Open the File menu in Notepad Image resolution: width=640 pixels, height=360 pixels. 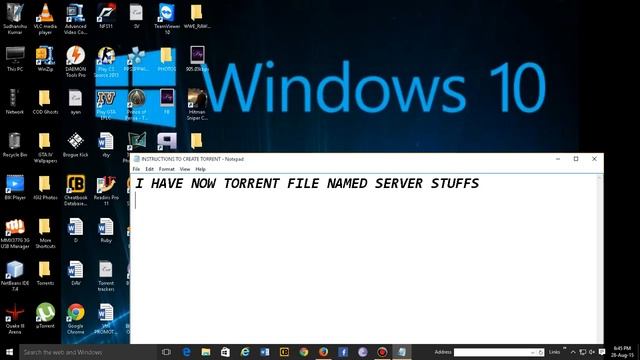pos(136,169)
